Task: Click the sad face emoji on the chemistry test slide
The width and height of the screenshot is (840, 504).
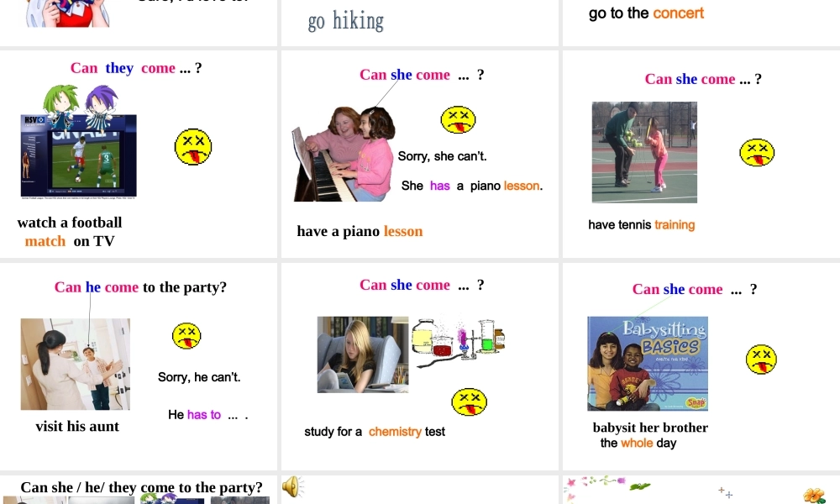Action: [x=470, y=402]
